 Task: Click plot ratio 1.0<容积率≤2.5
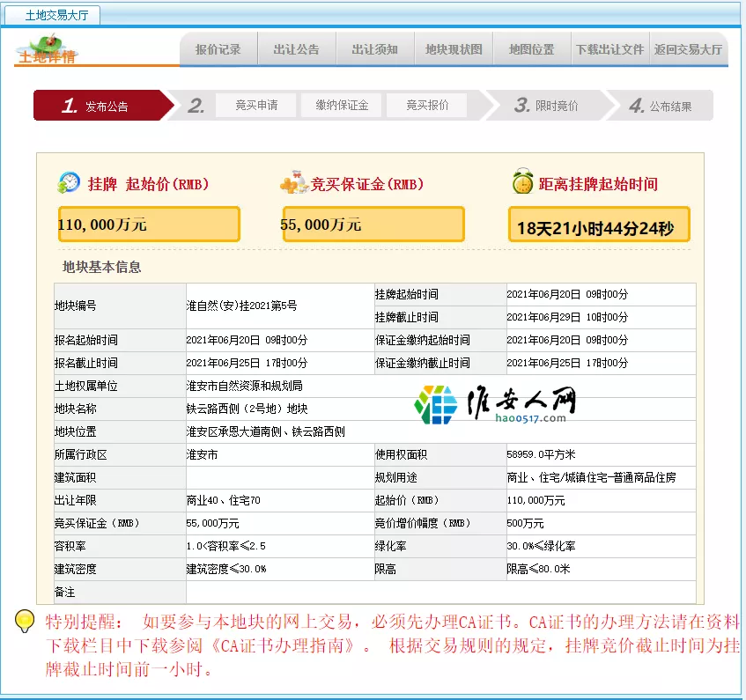point(226,546)
